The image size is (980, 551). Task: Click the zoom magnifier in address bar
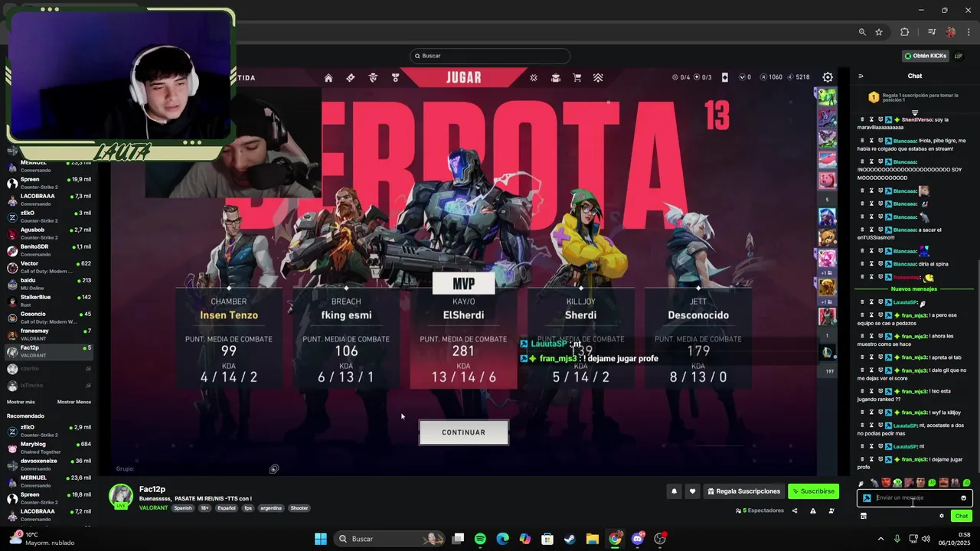(x=862, y=32)
